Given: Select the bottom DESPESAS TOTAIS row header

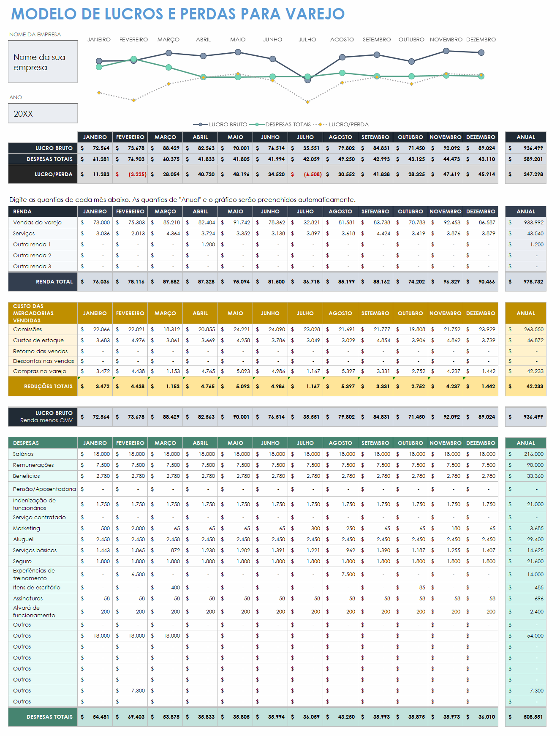Looking at the screenshot, I should [x=43, y=717].
